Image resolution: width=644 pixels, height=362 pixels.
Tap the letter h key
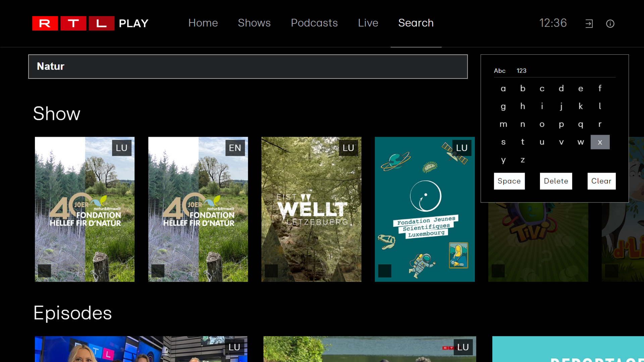523,107
